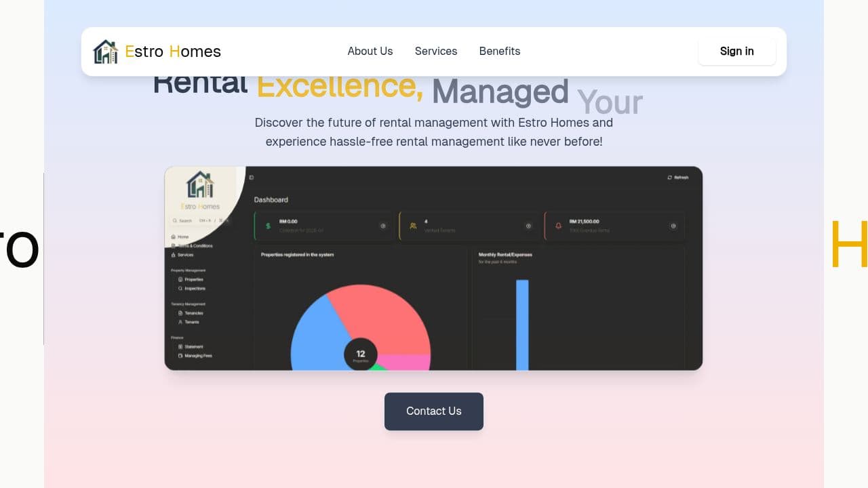Click the blue bar in Monthly Rental/Expenses chart
This screenshot has width=868, height=488.
pos(522,325)
